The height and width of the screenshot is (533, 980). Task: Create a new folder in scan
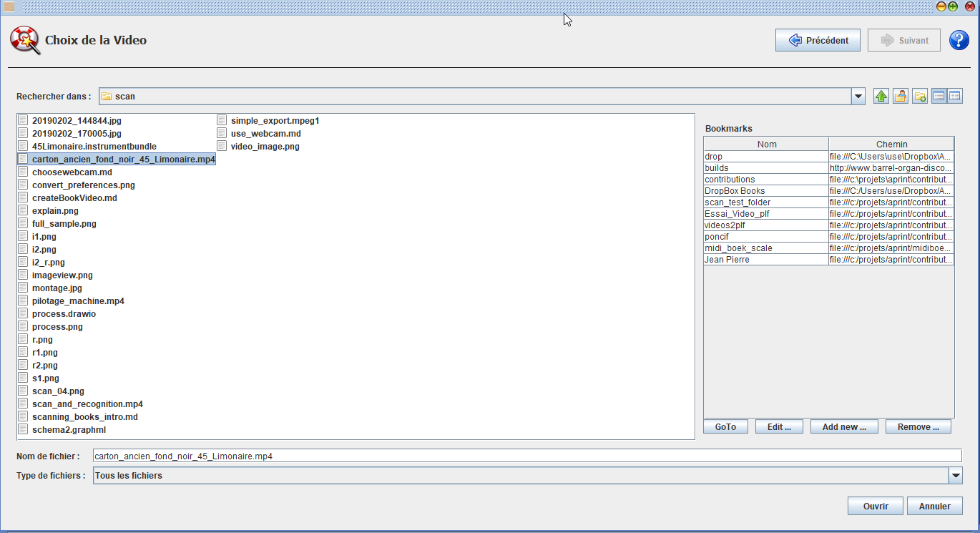[920, 96]
